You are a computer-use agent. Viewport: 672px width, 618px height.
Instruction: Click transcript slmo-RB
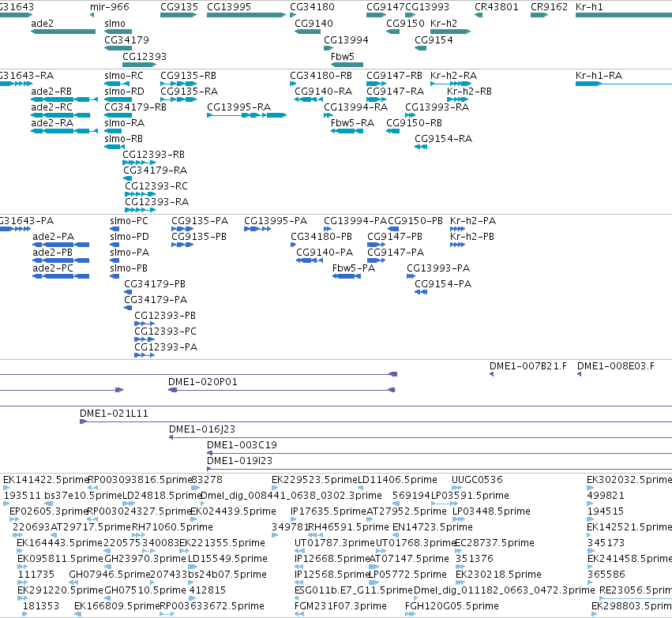123,139
